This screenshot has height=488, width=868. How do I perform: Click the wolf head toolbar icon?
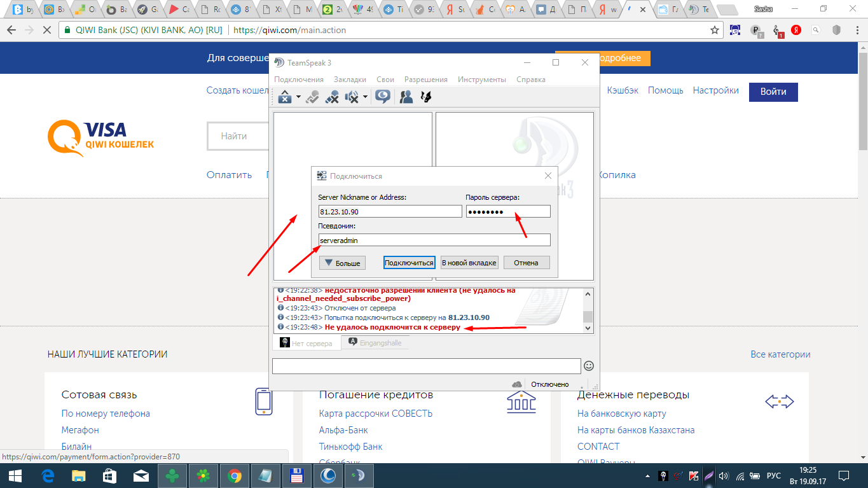426,97
